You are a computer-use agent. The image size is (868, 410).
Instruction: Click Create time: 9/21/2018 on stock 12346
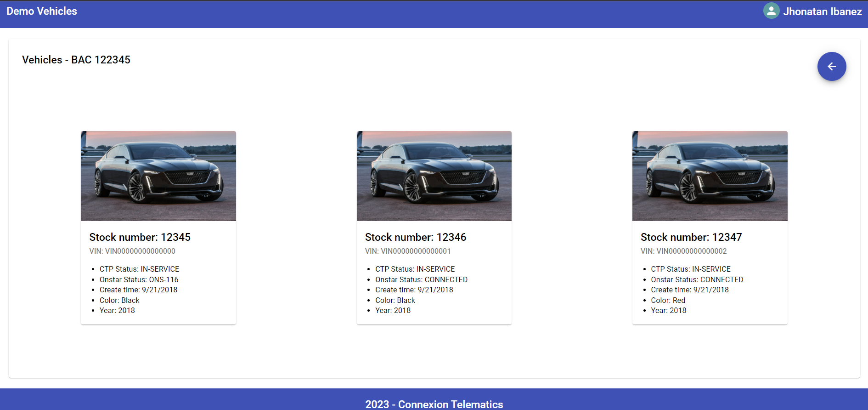[x=414, y=290]
